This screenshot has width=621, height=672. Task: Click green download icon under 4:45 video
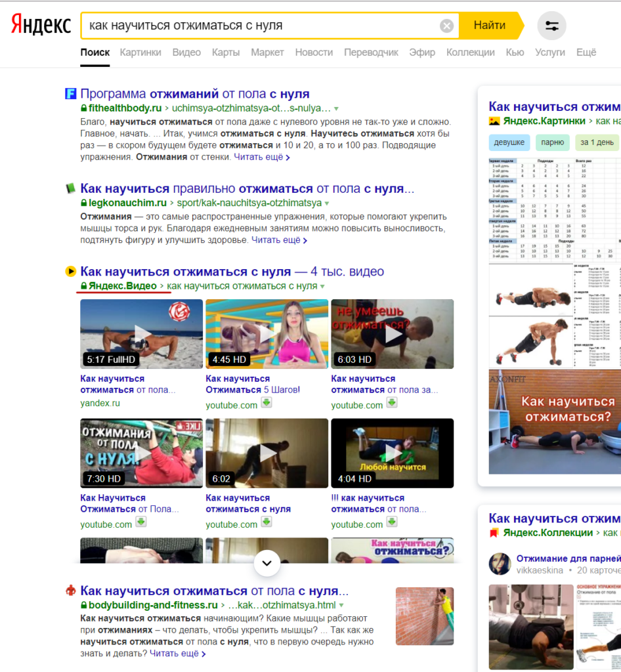point(267,402)
